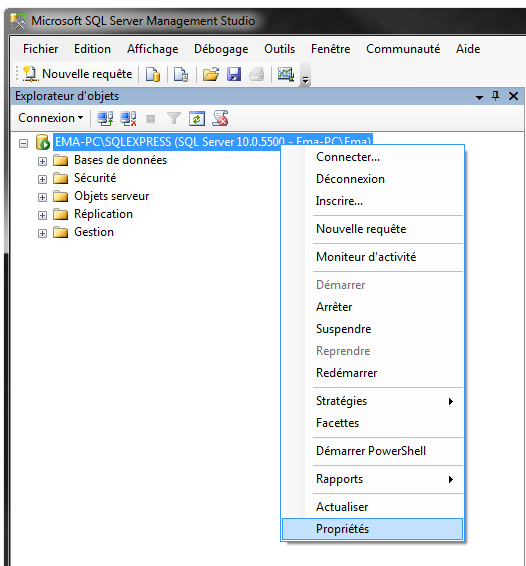The image size is (526, 566).
Task: Select Bases de données tree label
Action: coord(121,160)
